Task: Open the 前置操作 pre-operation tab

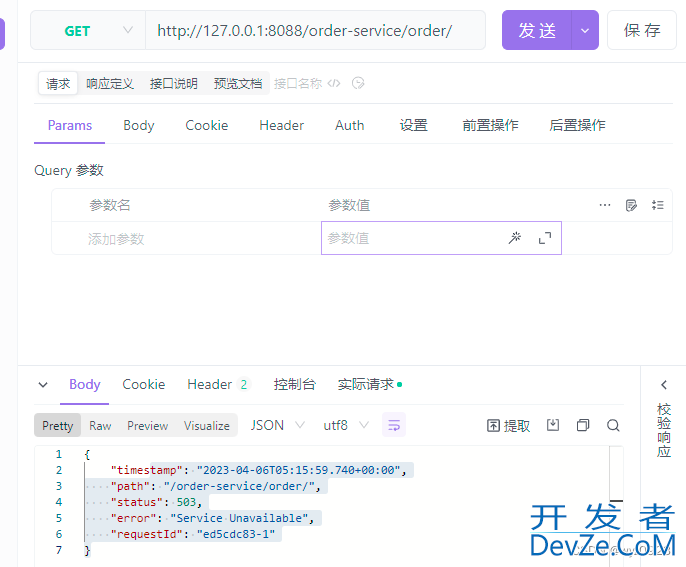Action: click(x=490, y=126)
